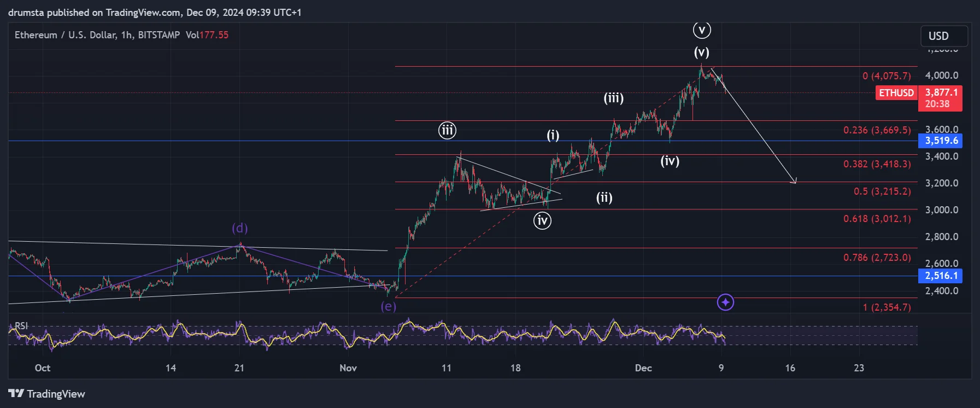Click the countdown timer 20:38 label

tap(937, 104)
